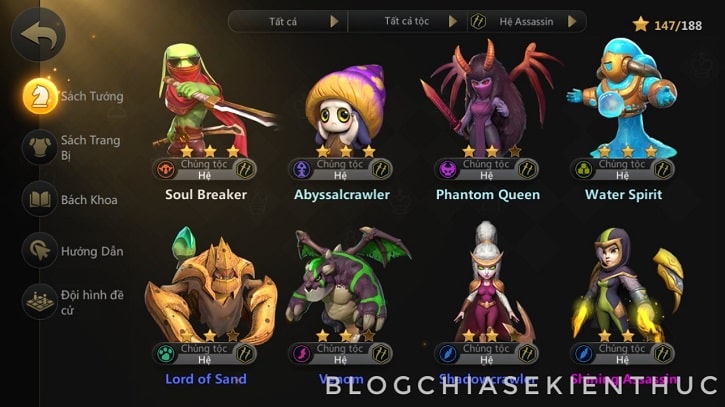Open the Sách Tướng hero book icon

40,96
